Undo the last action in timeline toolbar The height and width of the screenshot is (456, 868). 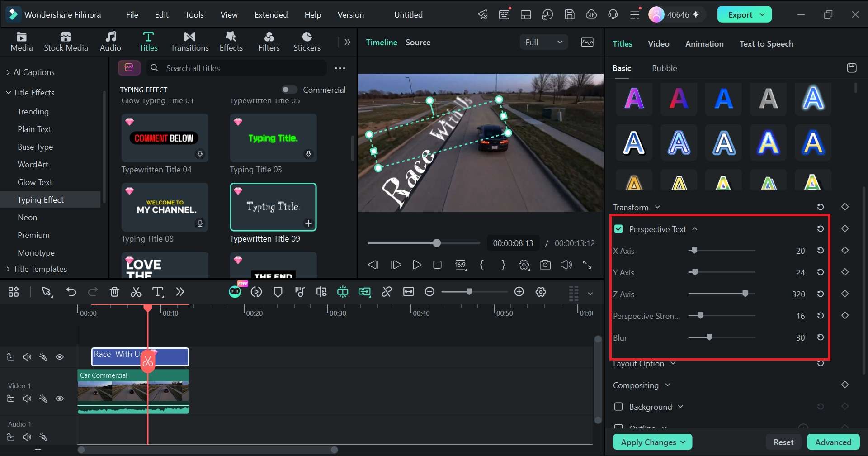click(71, 292)
